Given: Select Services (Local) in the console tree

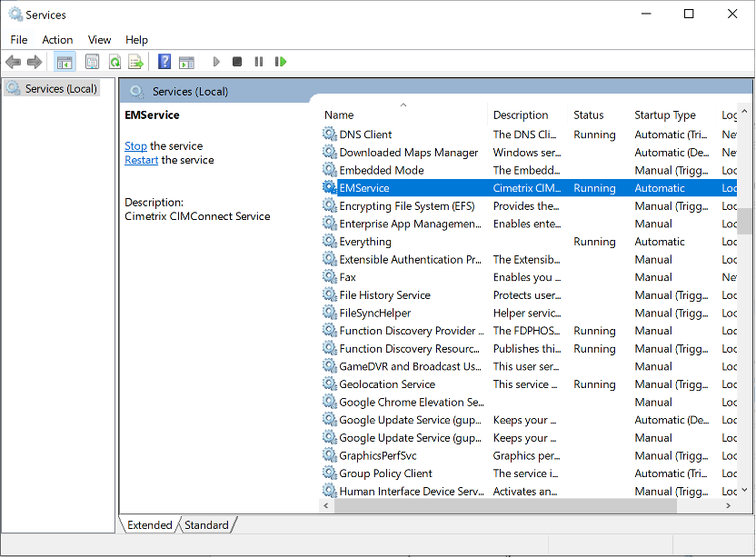Looking at the screenshot, I should 61,89.
